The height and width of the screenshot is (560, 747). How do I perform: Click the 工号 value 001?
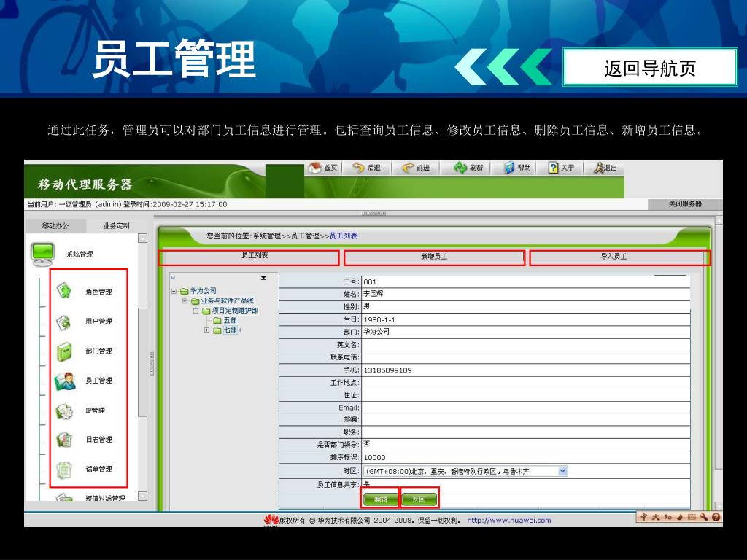point(370,282)
